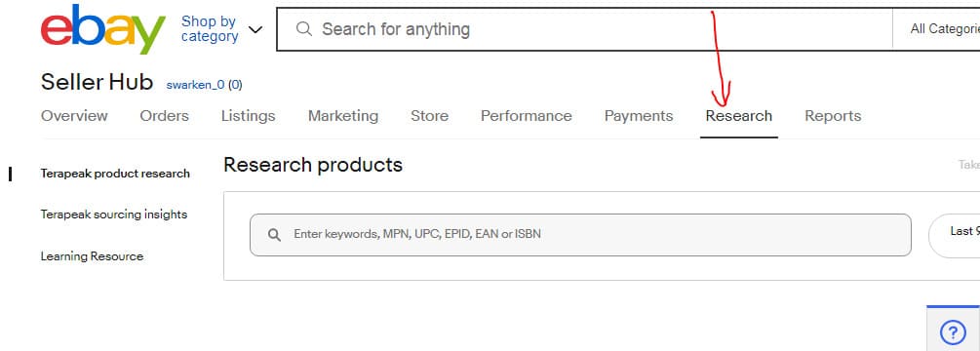Open Terapeak sourcing insights
Viewport: 980px width, 351px height.
tap(114, 214)
